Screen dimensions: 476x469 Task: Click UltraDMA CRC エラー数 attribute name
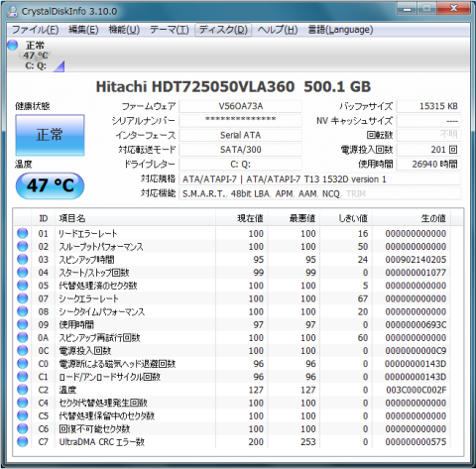pyautogui.click(x=102, y=442)
